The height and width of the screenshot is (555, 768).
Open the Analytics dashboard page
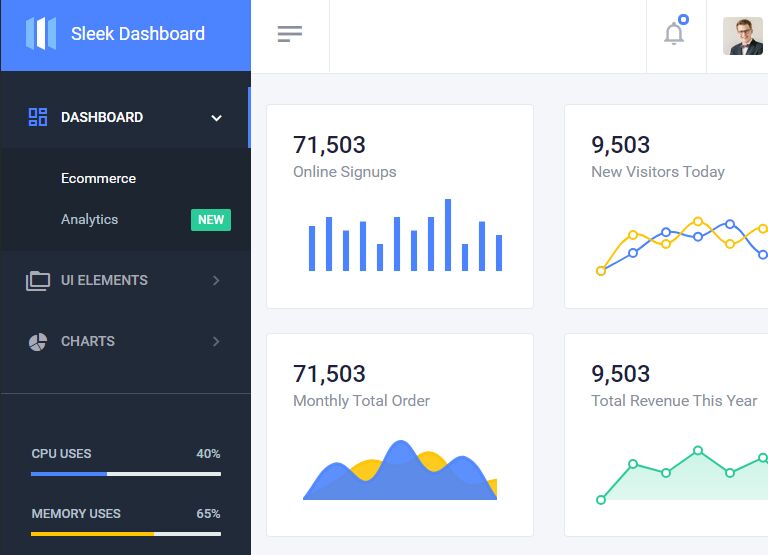[x=90, y=219]
